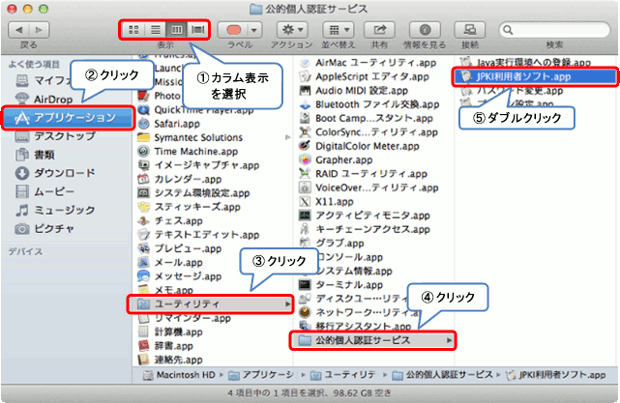The width and height of the screenshot is (620, 403).
Task: Click the チェス.app icon
Action: coord(143,221)
